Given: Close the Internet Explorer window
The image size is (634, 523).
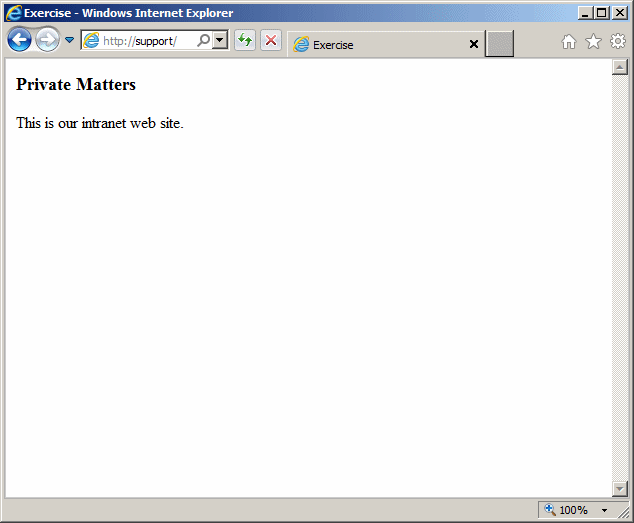Looking at the screenshot, I should [619, 13].
